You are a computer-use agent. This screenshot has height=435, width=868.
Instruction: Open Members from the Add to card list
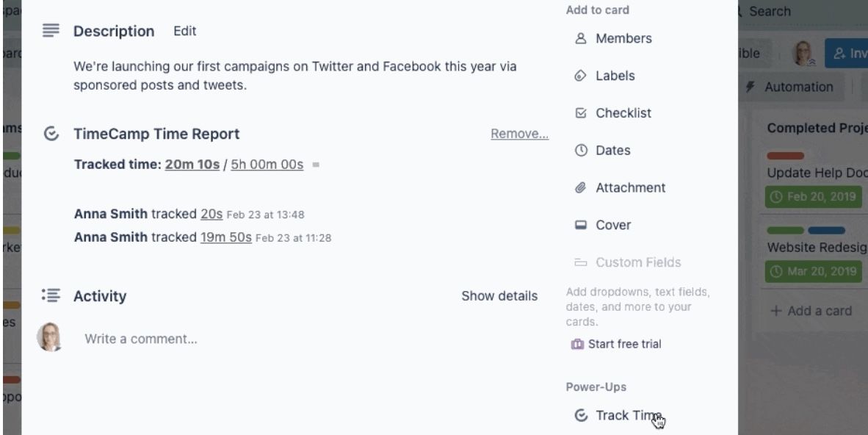(x=623, y=39)
